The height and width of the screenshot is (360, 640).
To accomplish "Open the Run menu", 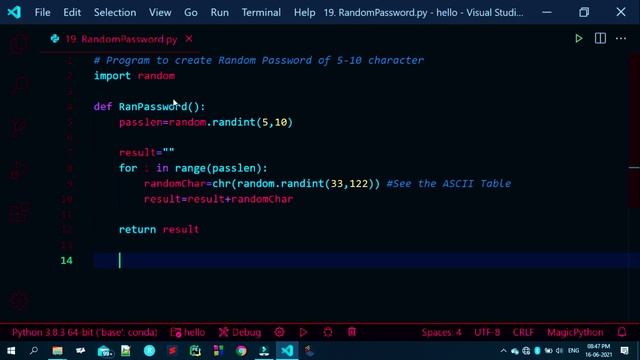I will tap(220, 13).
